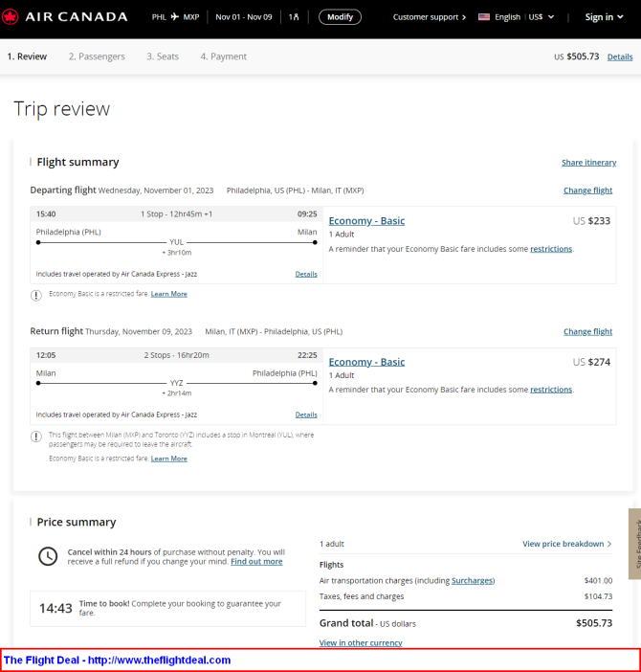Select the 4. Payment step tab
The height and width of the screenshot is (672, 641).
[224, 56]
